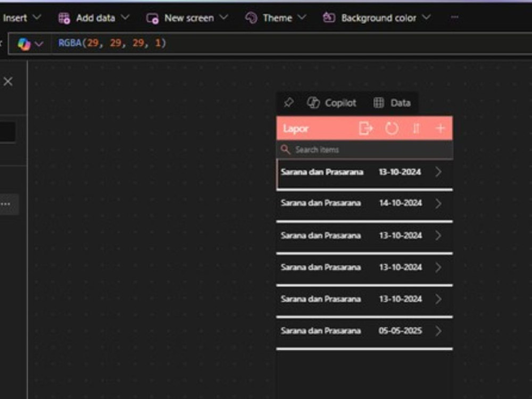This screenshot has width=532, height=399.
Task: Click the pin icon above the app preview
Action: 288,103
